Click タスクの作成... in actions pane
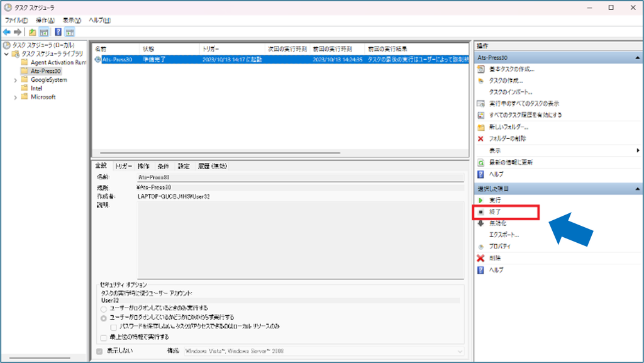 [506, 81]
